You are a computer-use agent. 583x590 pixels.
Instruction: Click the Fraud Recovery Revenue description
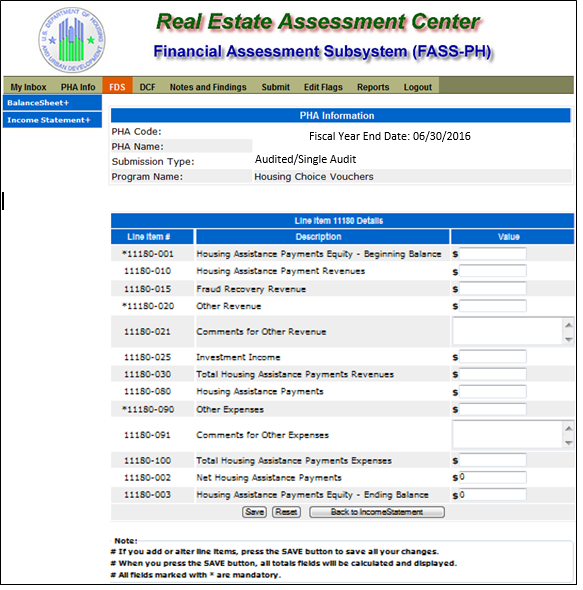[251, 289]
